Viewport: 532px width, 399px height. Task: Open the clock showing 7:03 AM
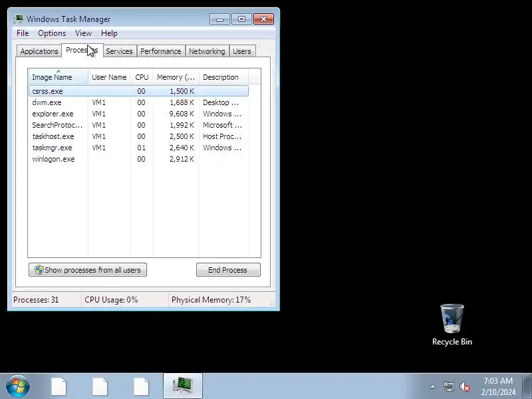coord(497,380)
